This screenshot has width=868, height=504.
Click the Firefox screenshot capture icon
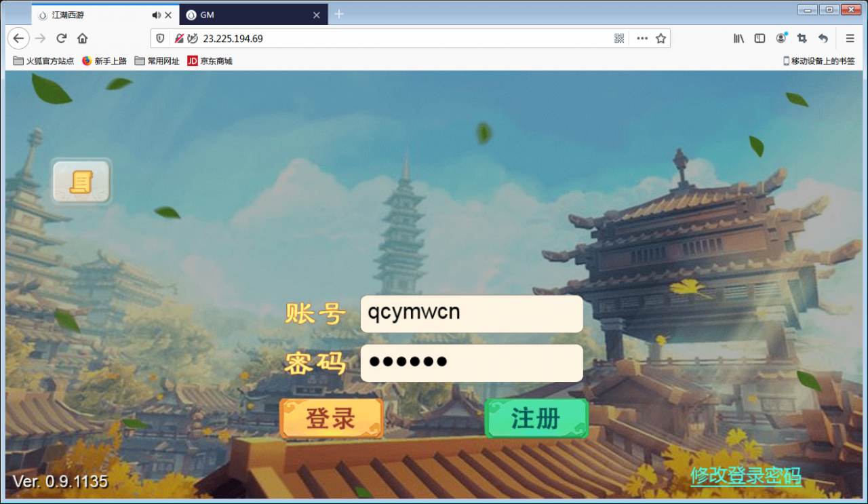coord(802,39)
